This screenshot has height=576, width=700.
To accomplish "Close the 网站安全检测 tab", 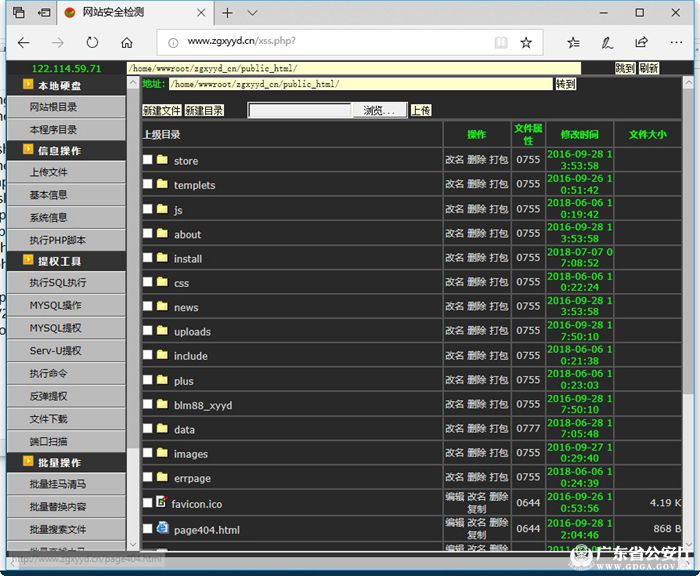I will point(201,13).
